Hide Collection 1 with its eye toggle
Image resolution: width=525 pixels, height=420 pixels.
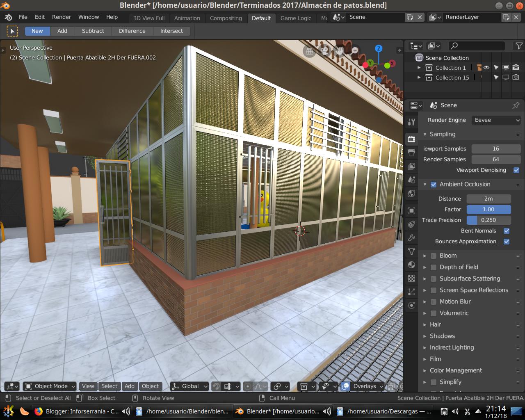(486, 67)
